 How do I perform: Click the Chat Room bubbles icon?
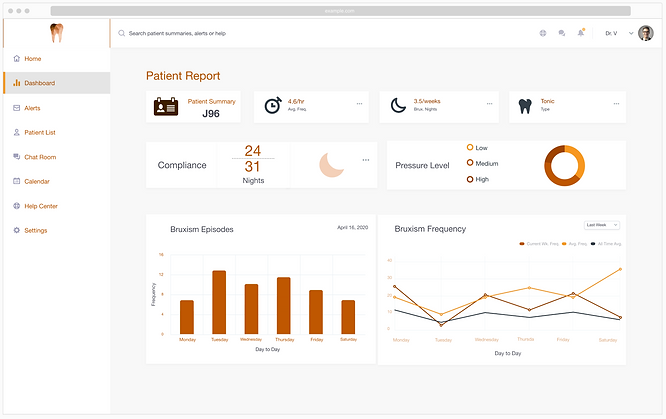tap(17, 156)
